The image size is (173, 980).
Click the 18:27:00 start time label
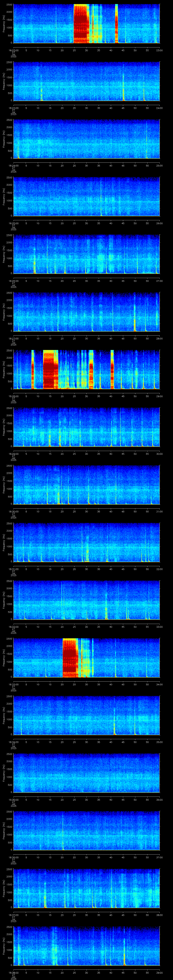click(13, 339)
